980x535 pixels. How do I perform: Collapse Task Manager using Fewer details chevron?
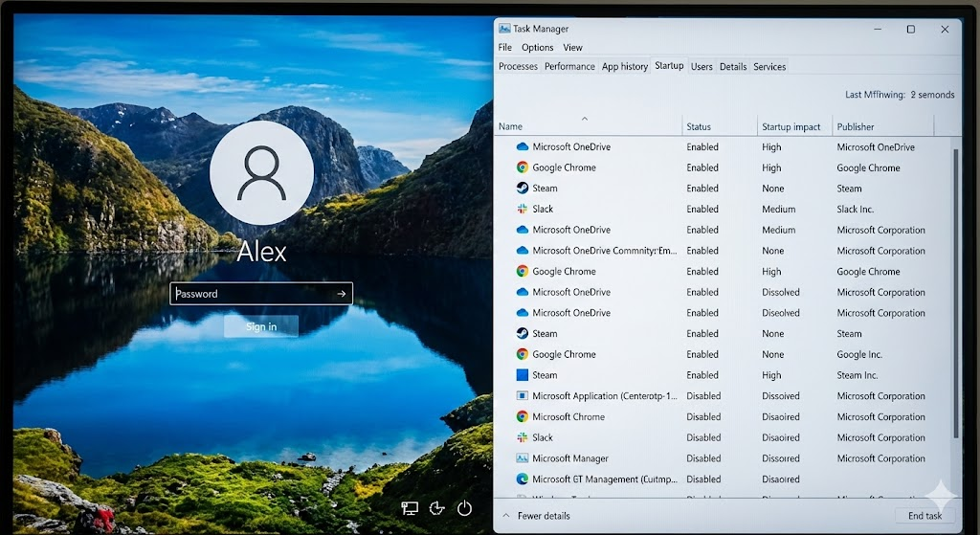[505, 516]
